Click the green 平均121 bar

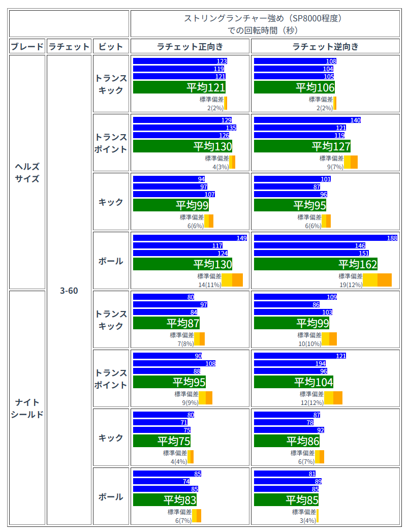pos(180,87)
